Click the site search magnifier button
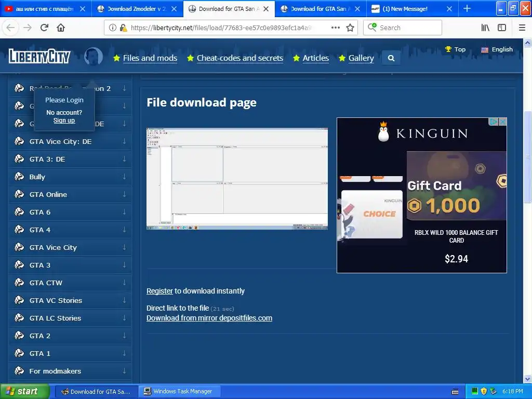This screenshot has height=399, width=532. coord(391,58)
